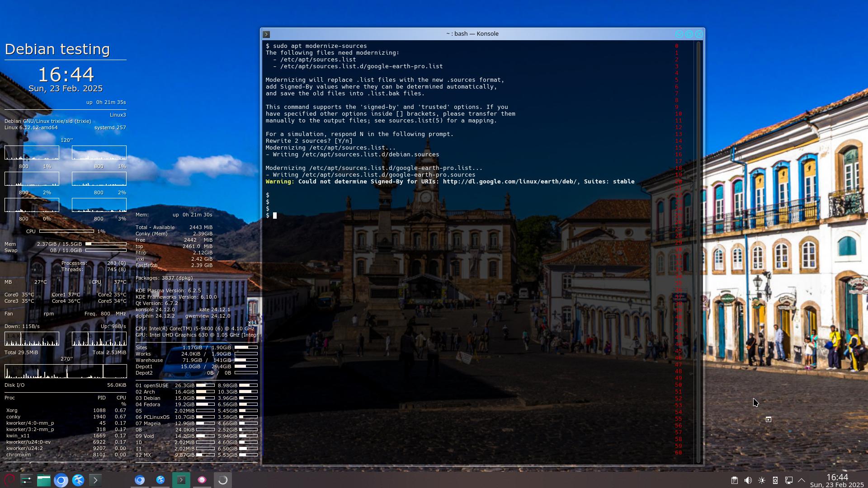Click the dl.google.com URL in terminal output

pos(509,182)
